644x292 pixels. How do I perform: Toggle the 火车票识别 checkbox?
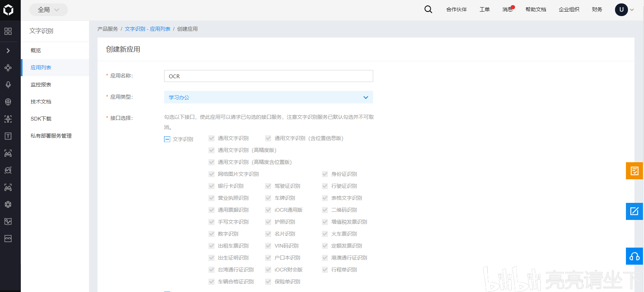coord(325,234)
